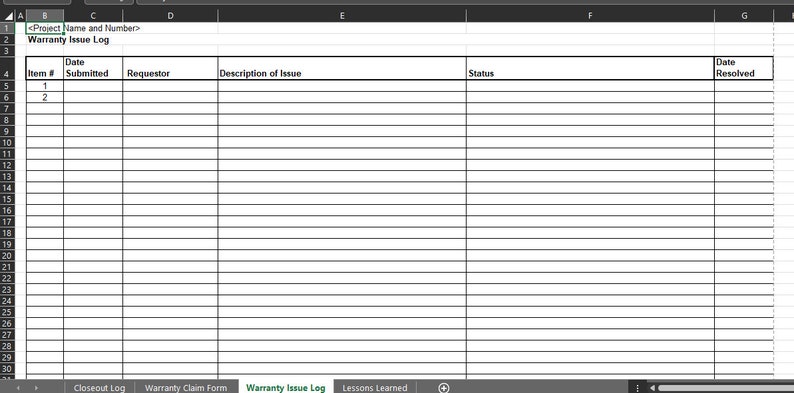Viewport: 794px width, 393px height.
Task: Click the Description of Issue cell for item 1
Action: (342, 86)
